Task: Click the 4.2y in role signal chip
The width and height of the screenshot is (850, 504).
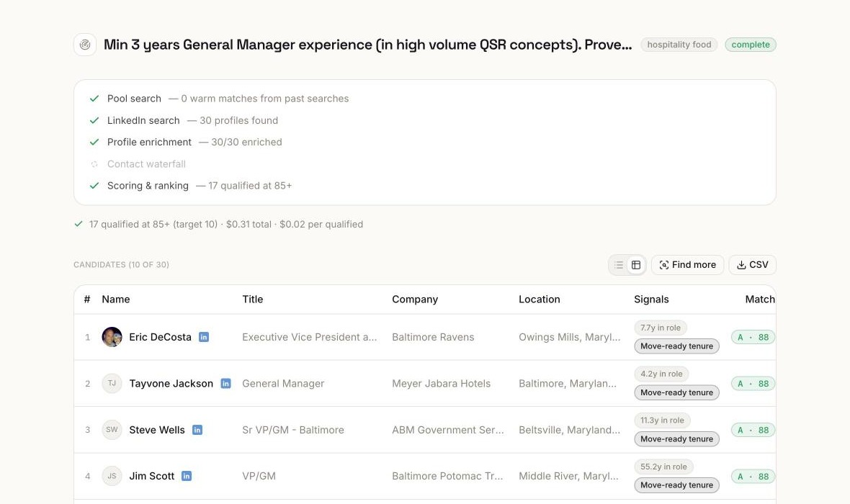Action: 661,374
